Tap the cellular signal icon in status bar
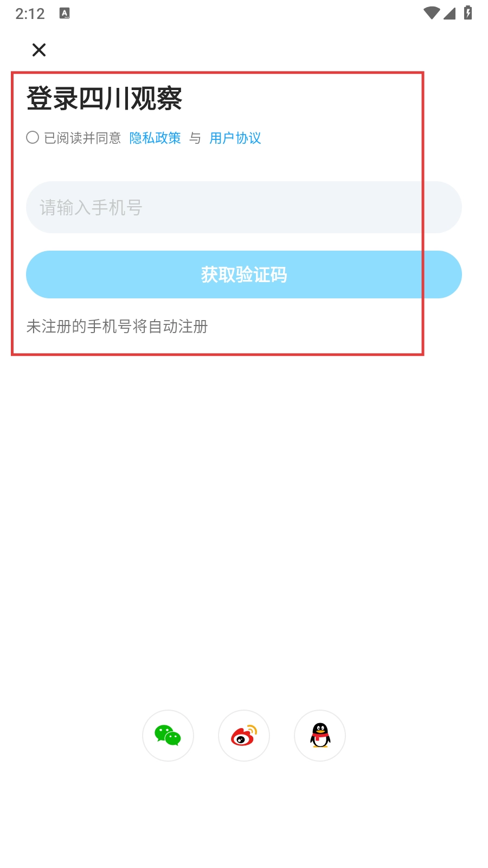This screenshot has height=868, width=488. pos(450,13)
